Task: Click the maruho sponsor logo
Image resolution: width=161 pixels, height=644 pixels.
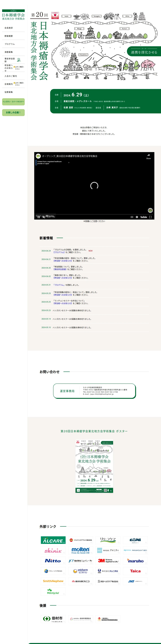Action: click(x=135, y=561)
